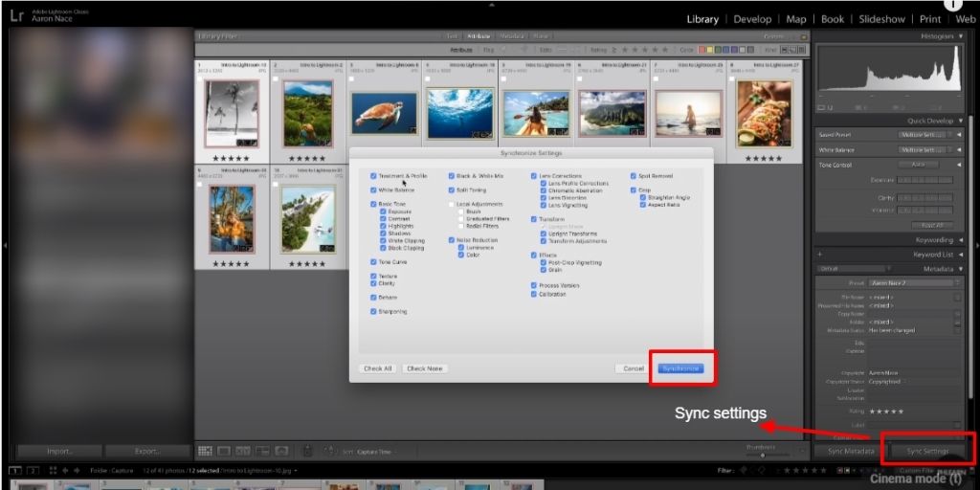Select the sea turtle photo thumbnail
Screen dimensions: 980x490
point(384,114)
